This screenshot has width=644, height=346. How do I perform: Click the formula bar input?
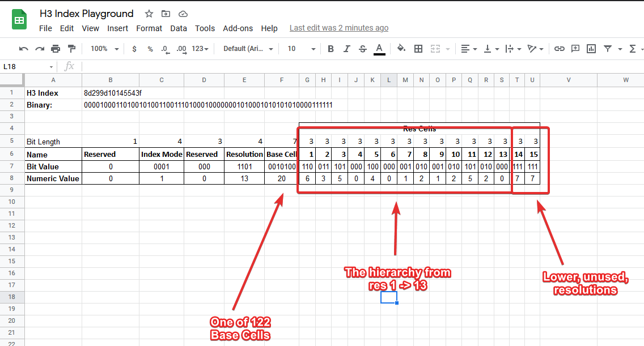click(x=362, y=66)
